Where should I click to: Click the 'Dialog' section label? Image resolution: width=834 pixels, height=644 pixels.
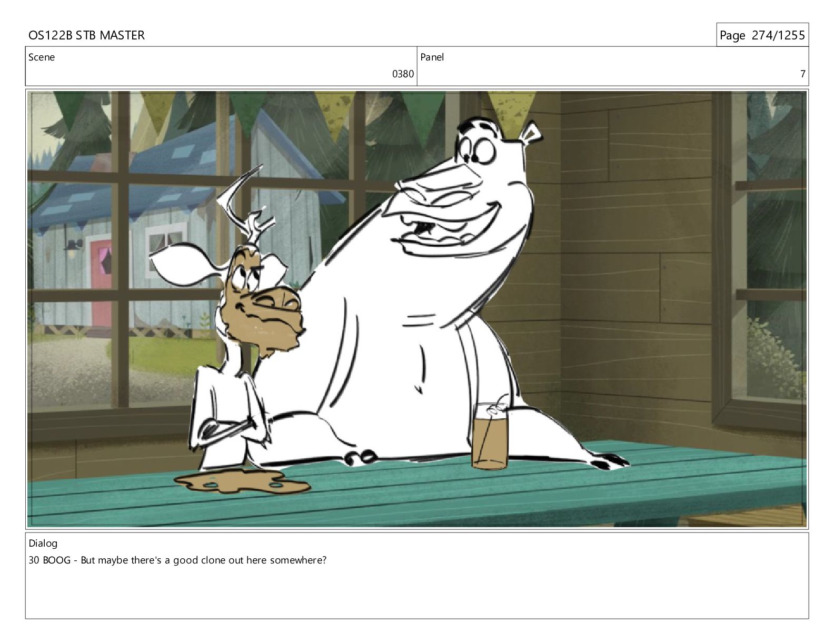pos(43,544)
